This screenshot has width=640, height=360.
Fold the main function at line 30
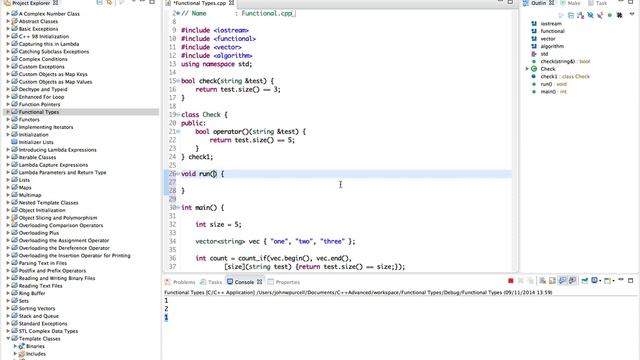178,208
